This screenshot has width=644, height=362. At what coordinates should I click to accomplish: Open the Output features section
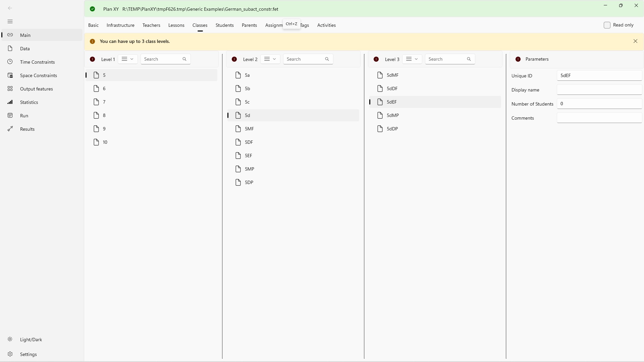pyautogui.click(x=36, y=89)
